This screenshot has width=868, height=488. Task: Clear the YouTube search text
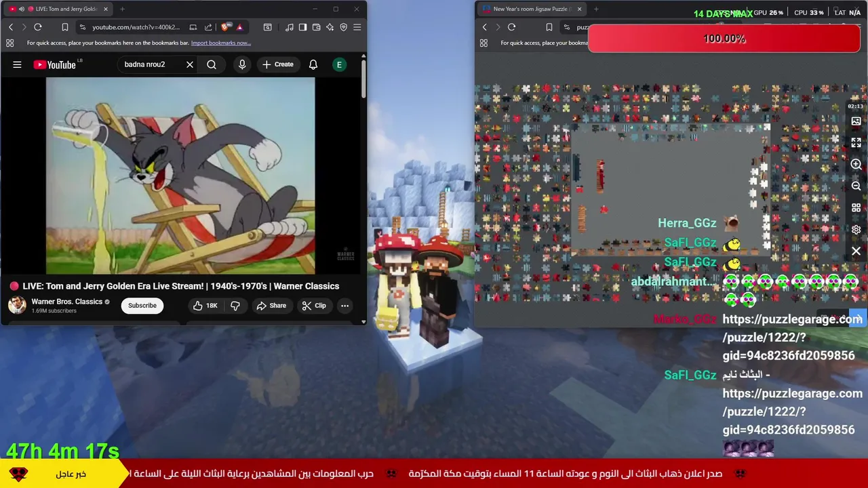(190, 64)
